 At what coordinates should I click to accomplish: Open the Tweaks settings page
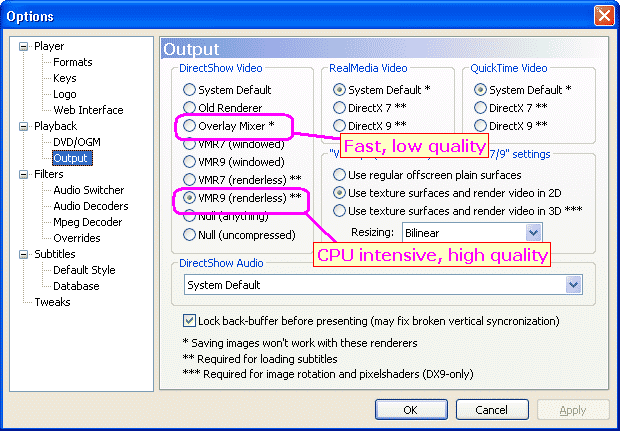click(x=52, y=302)
